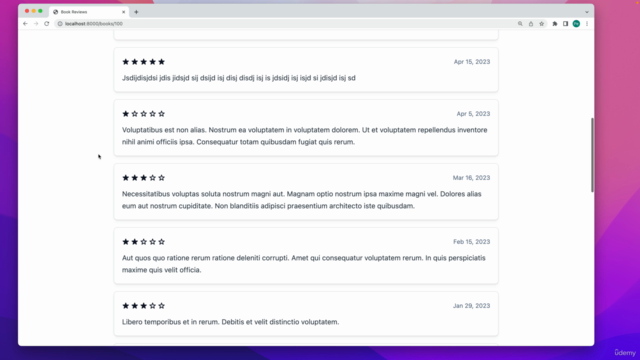Go forward in browser history
Screen dimensions: 640x360
(36, 24)
